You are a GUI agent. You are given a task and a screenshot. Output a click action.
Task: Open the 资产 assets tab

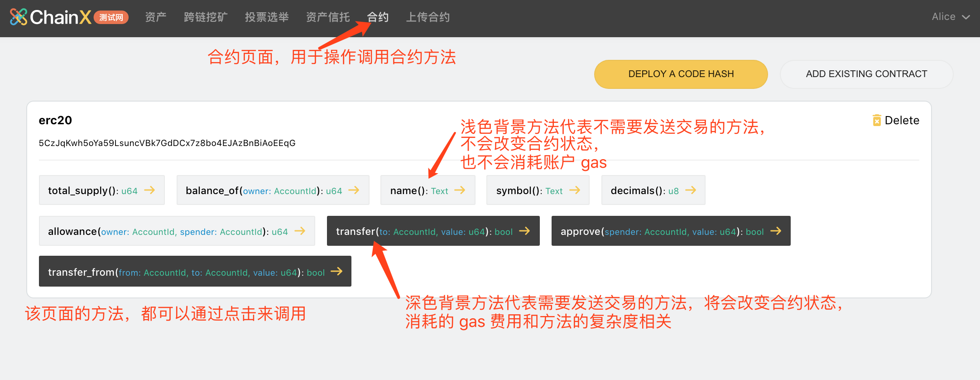(156, 17)
